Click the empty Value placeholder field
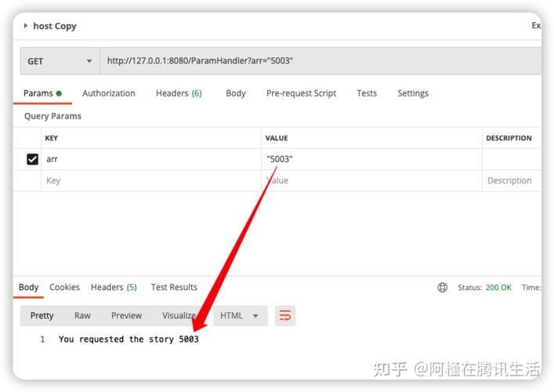The width and height of the screenshot is (554, 392). tap(371, 180)
